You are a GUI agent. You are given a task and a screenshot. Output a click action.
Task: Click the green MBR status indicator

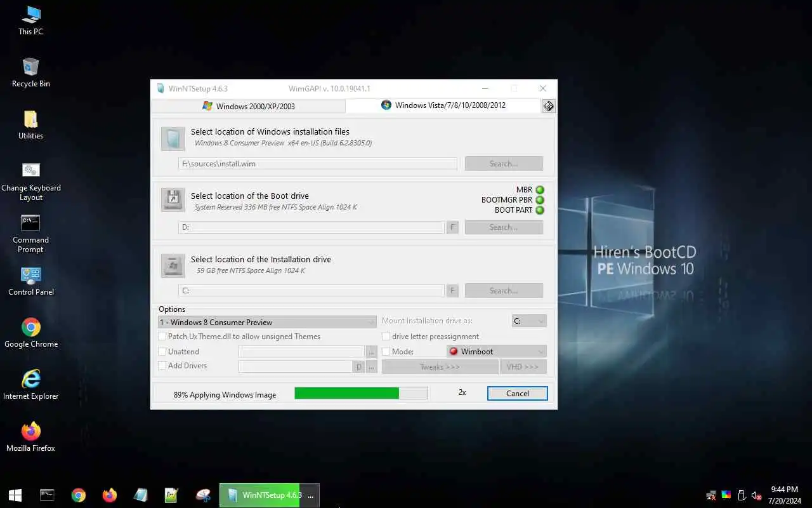pos(540,190)
